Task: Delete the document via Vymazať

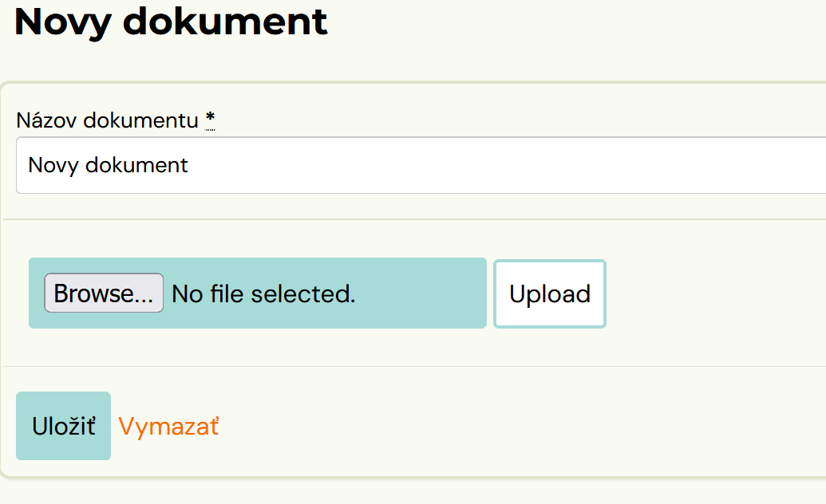Action: [168, 426]
